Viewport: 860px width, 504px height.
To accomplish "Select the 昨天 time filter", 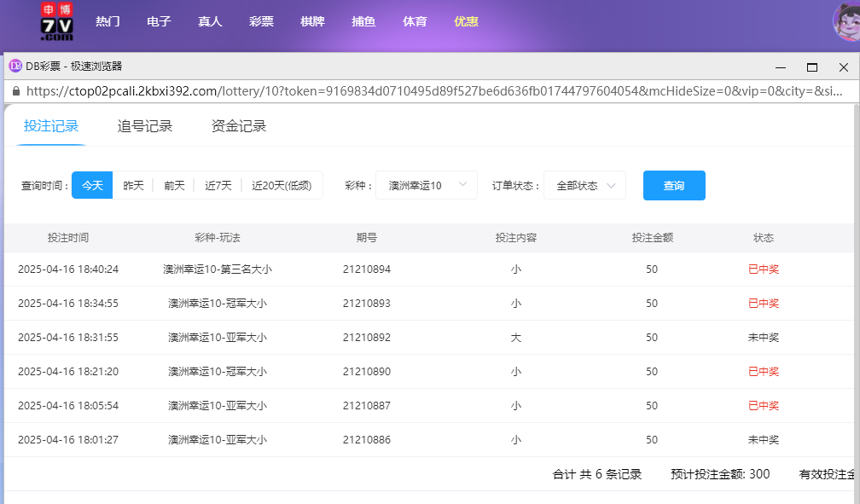I will (133, 185).
